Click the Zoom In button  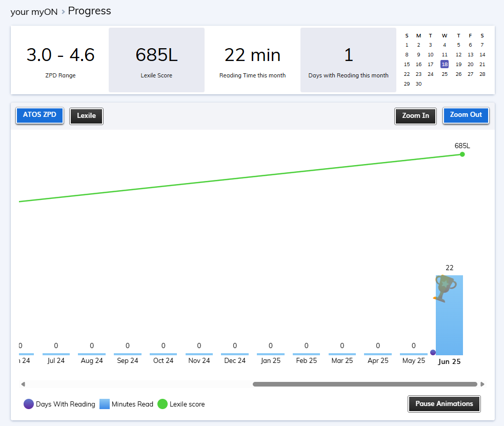coord(415,116)
